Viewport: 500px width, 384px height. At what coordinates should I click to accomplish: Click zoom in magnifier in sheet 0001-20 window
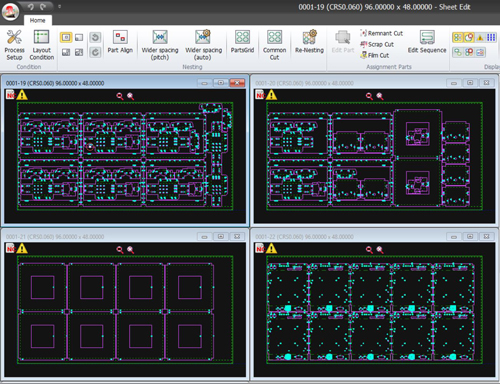pos(380,96)
